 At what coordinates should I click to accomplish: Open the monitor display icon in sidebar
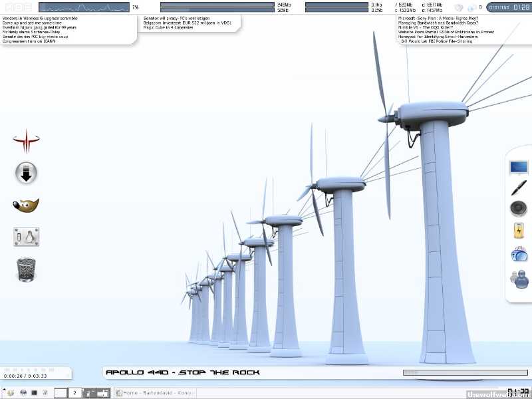click(x=519, y=167)
